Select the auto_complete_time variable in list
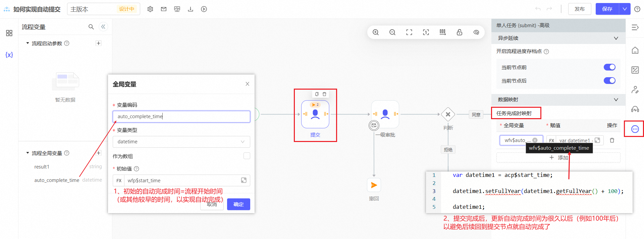644x239 pixels. [57, 180]
